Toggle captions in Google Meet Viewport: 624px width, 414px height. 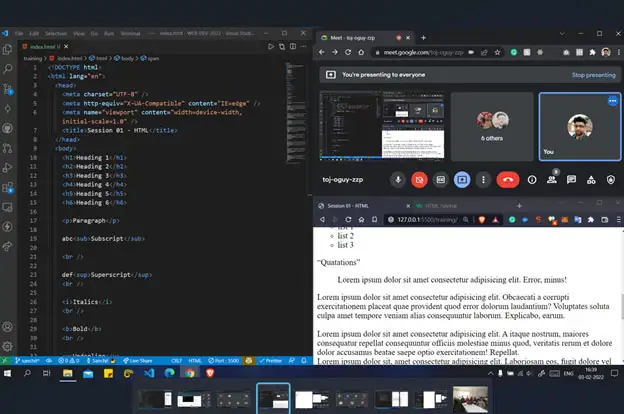441,180
